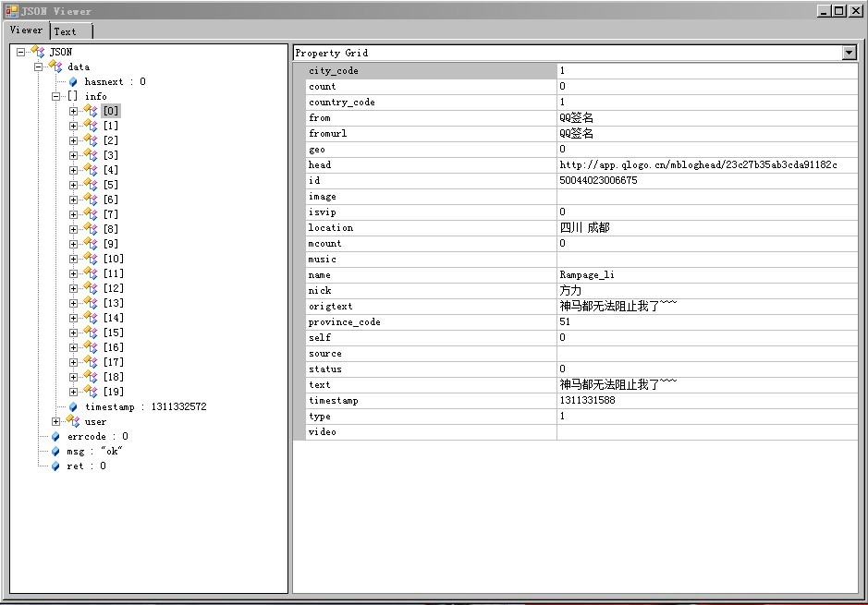Click the object icon for [12]
Viewport: 868px width, 605px height.
coord(91,288)
